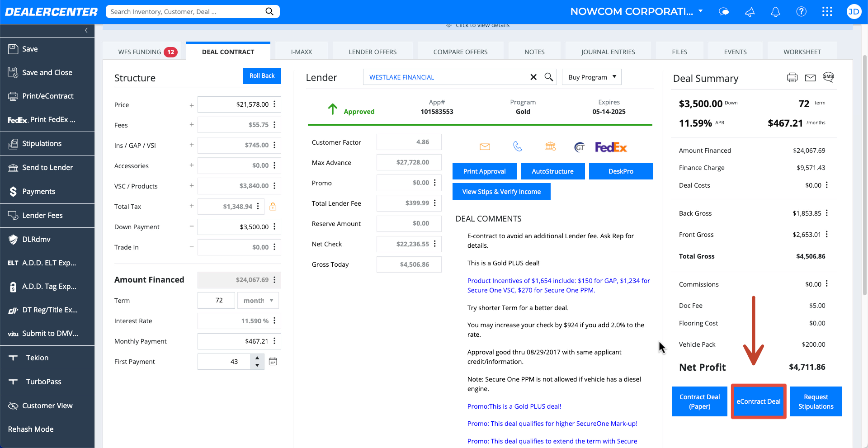Open Print/eContract from sidebar
The width and height of the screenshot is (868, 448).
[47, 96]
